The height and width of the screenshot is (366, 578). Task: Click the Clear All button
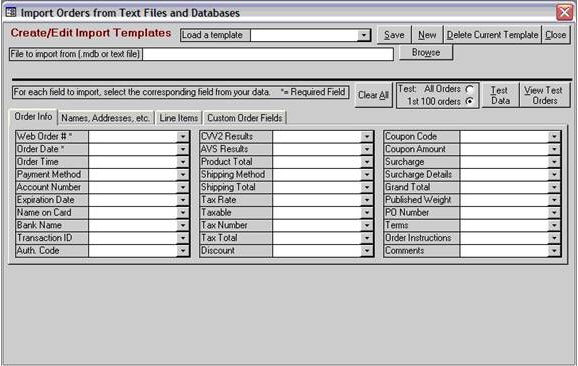coord(373,95)
